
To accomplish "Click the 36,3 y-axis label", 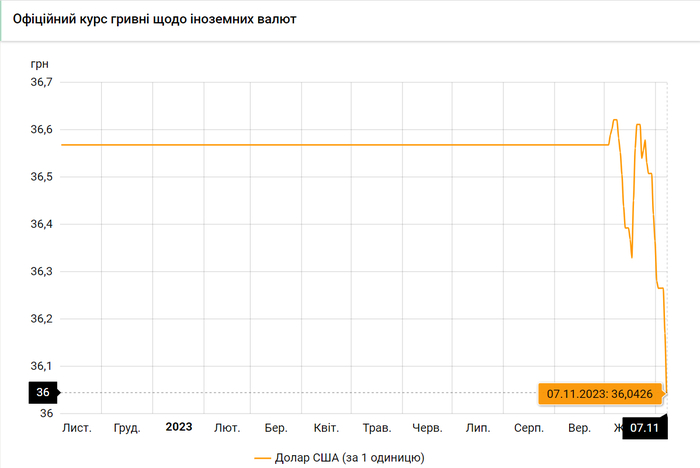I will click(41, 271).
